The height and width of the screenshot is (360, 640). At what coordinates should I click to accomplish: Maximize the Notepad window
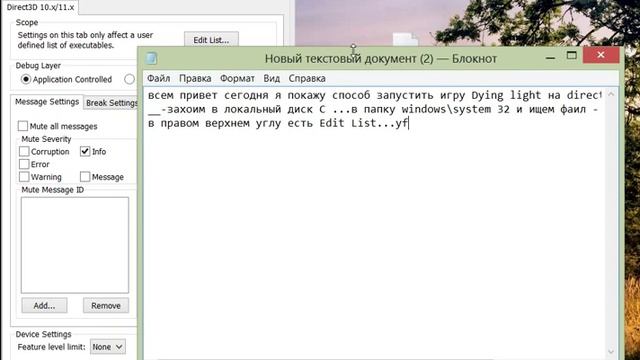[571, 56]
